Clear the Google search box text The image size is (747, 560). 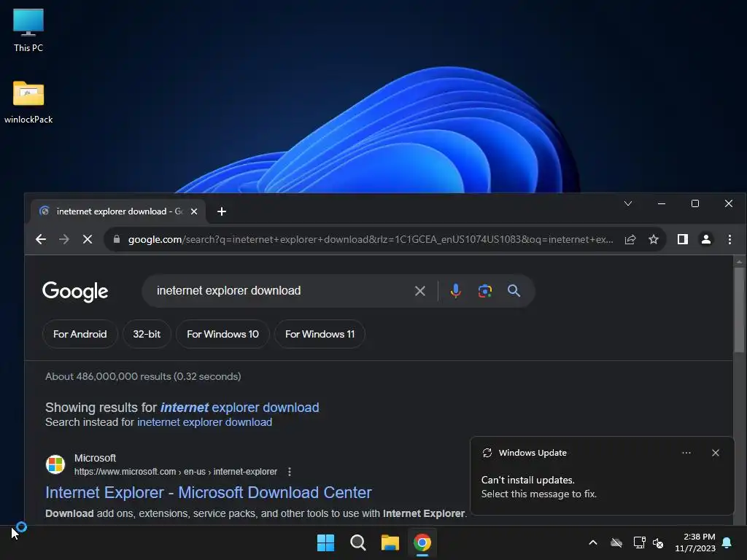click(419, 291)
